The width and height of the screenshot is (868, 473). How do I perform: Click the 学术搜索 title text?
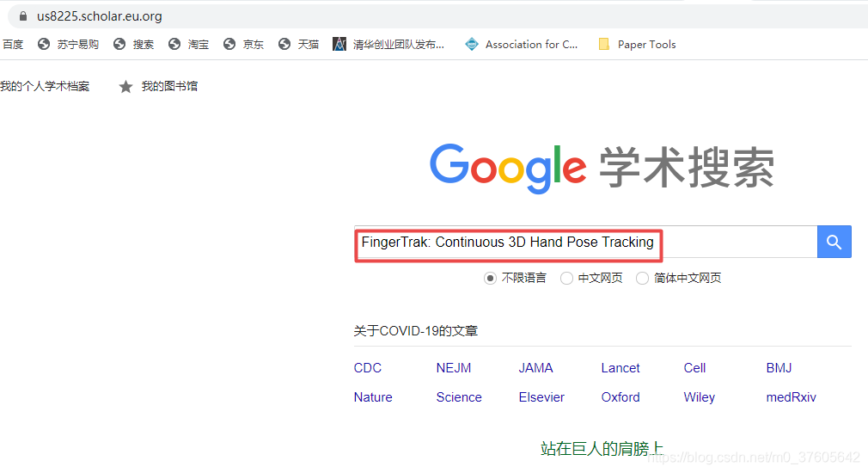tap(687, 168)
